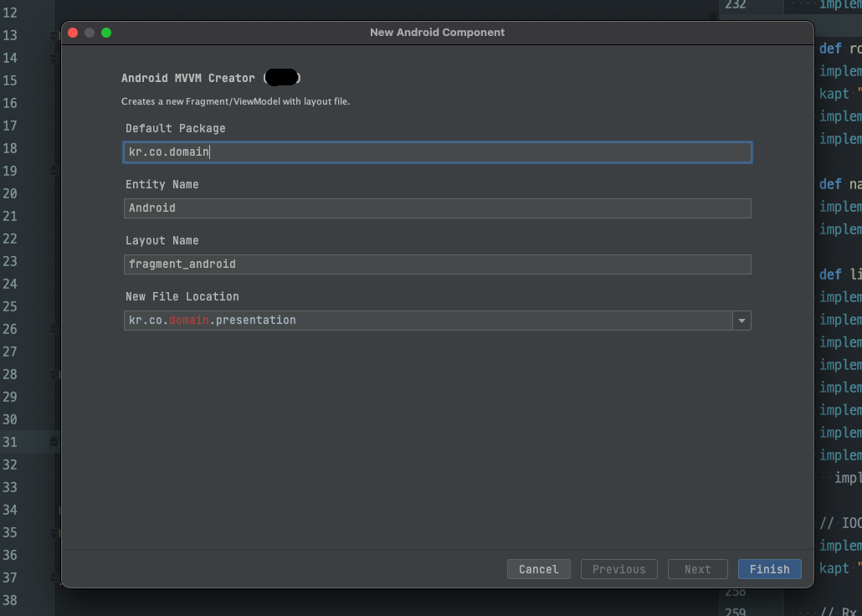Click the Android MVVM Creator heading text
This screenshot has width=862, height=616.
click(188, 78)
